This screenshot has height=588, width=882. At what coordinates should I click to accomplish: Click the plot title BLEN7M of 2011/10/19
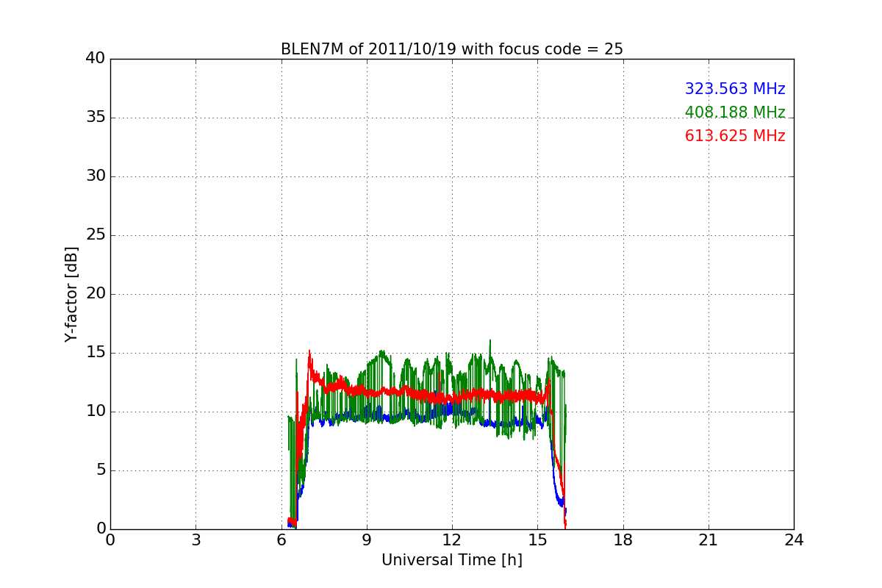coord(451,49)
